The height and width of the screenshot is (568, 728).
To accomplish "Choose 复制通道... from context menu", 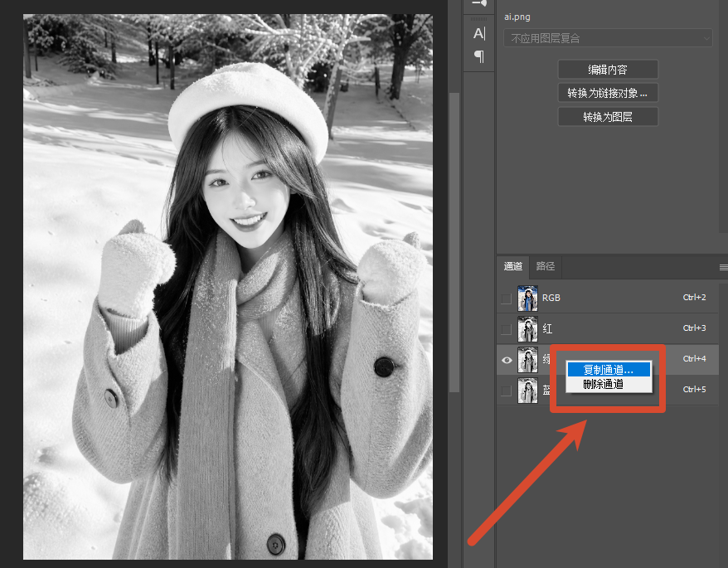I will [x=609, y=370].
